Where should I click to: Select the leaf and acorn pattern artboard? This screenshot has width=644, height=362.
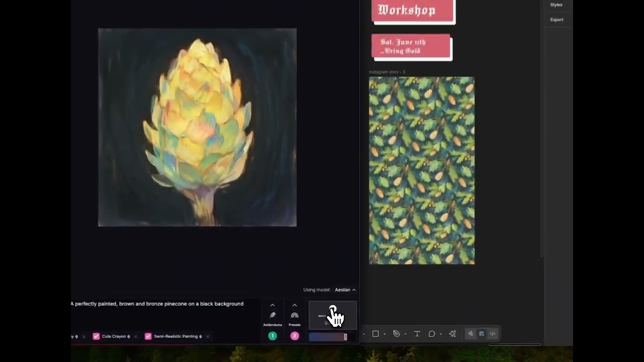422,170
